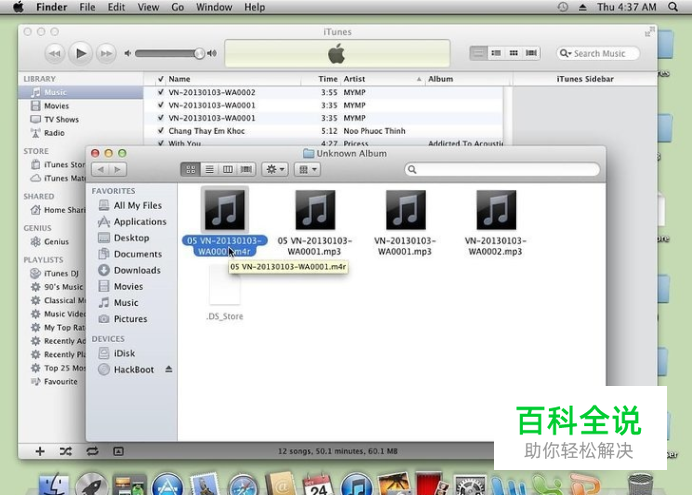The image size is (692, 495).
Task: Open Home Sharing in iTunes sidebar
Action: pos(63,210)
